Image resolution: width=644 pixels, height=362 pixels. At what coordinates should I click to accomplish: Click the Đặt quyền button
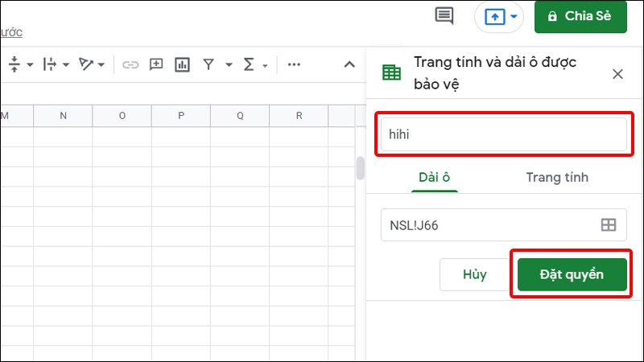click(x=572, y=274)
